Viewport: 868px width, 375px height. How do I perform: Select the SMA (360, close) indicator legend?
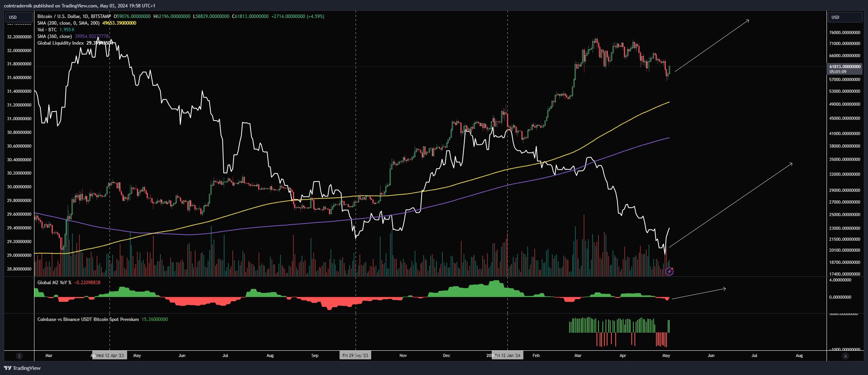point(55,36)
